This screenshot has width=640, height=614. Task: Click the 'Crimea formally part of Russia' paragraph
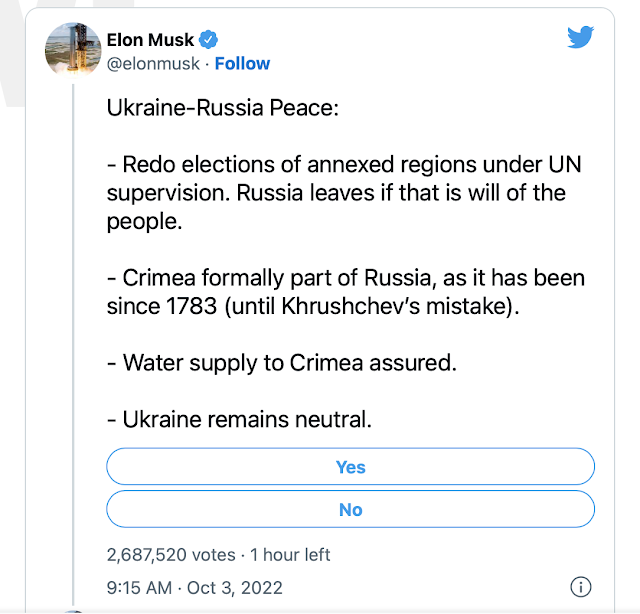pos(346,291)
